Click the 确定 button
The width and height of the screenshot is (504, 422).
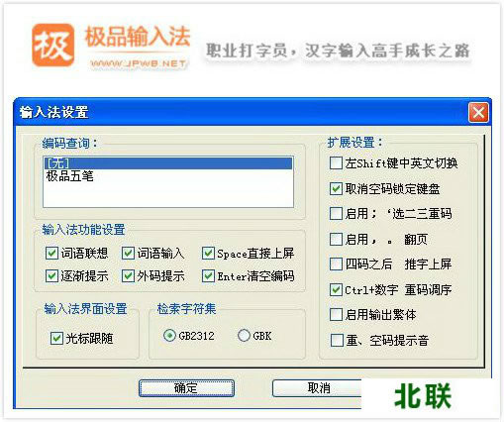click(x=186, y=388)
